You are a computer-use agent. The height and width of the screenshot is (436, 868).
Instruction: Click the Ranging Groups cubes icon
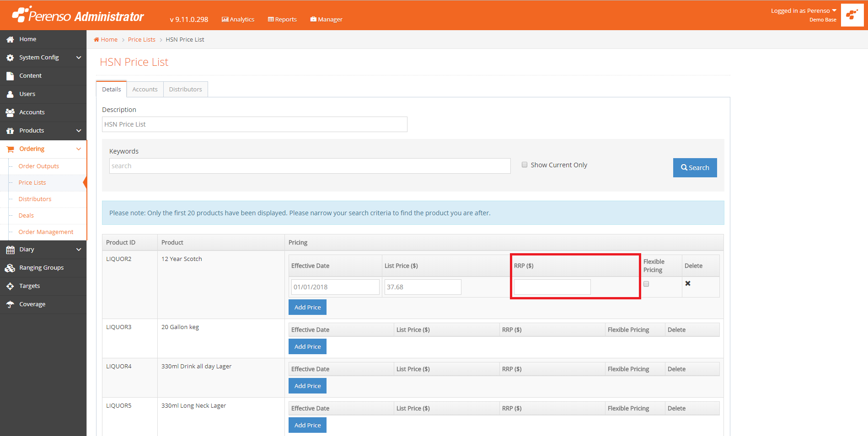10,268
